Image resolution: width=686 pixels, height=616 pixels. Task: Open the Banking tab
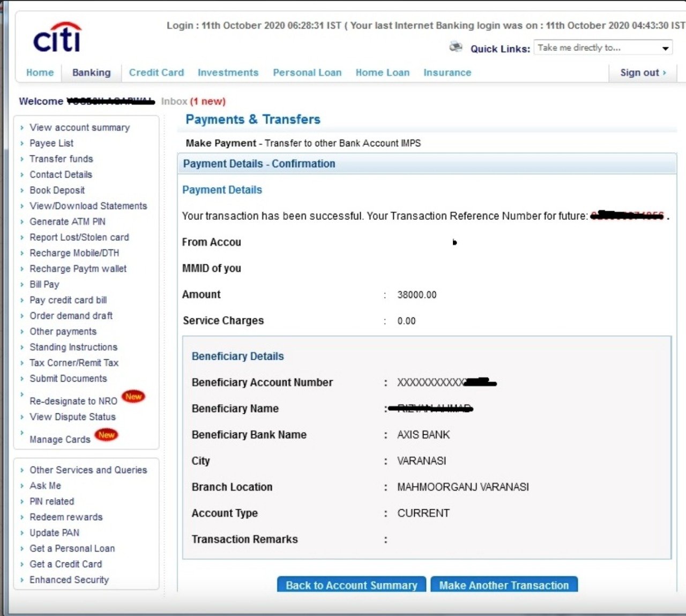click(x=91, y=73)
